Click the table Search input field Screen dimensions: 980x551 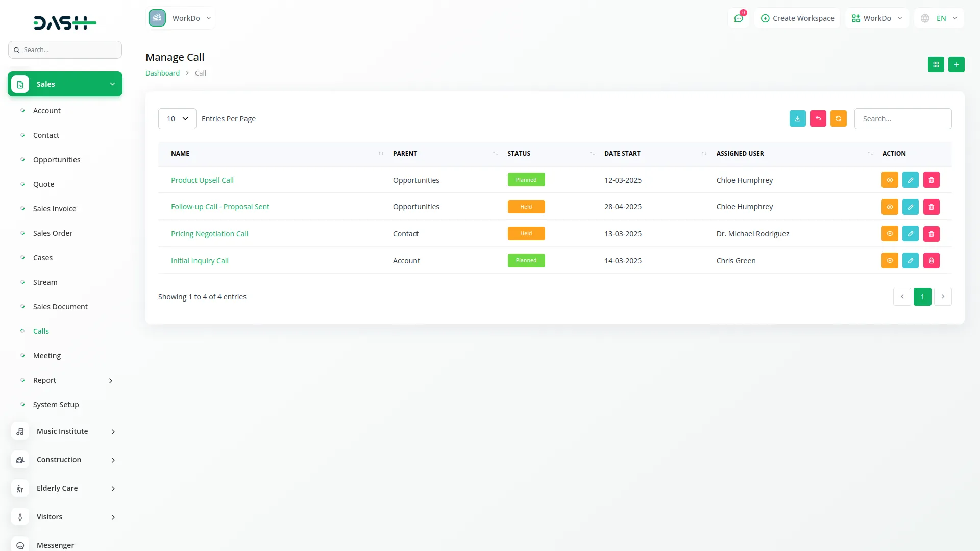click(902, 119)
